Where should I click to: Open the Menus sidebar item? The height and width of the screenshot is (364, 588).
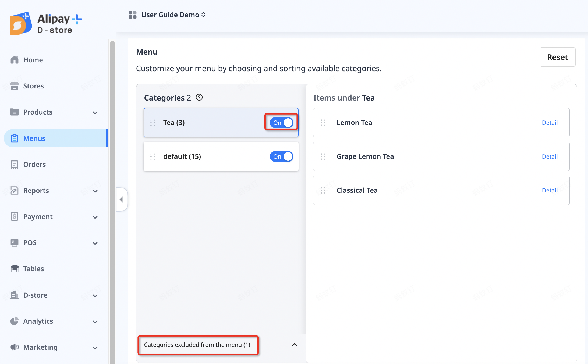tap(34, 138)
